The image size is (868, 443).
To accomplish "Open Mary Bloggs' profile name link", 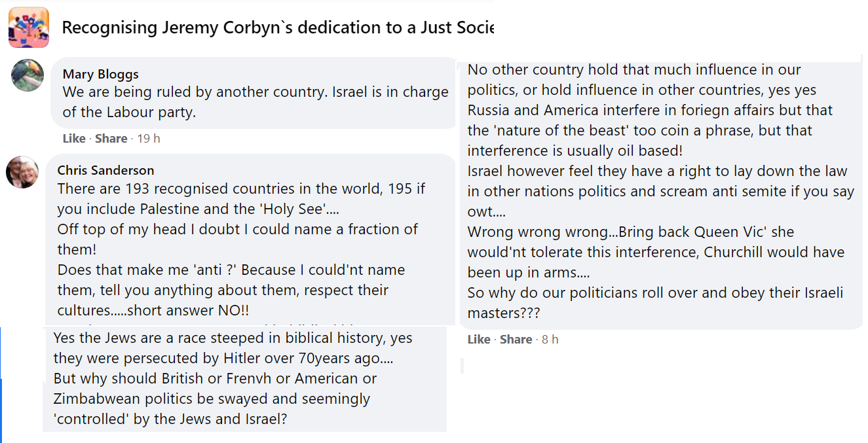I will pyautogui.click(x=100, y=74).
